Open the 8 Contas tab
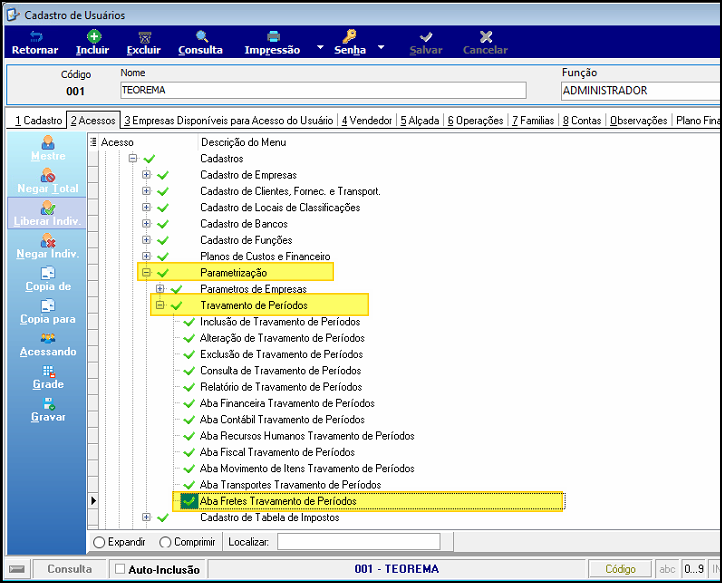This screenshot has width=722, height=583. click(x=582, y=121)
